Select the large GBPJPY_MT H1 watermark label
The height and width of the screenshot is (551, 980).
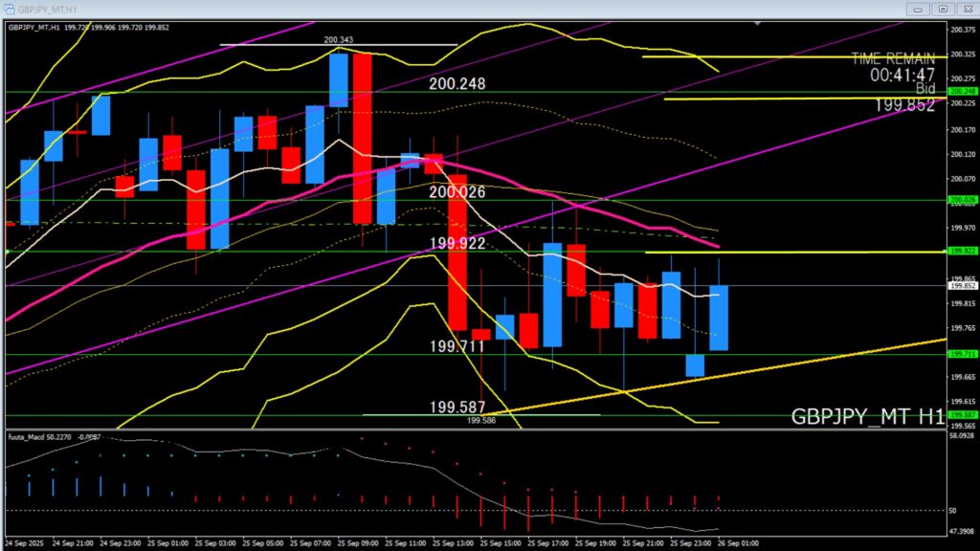pos(867,416)
